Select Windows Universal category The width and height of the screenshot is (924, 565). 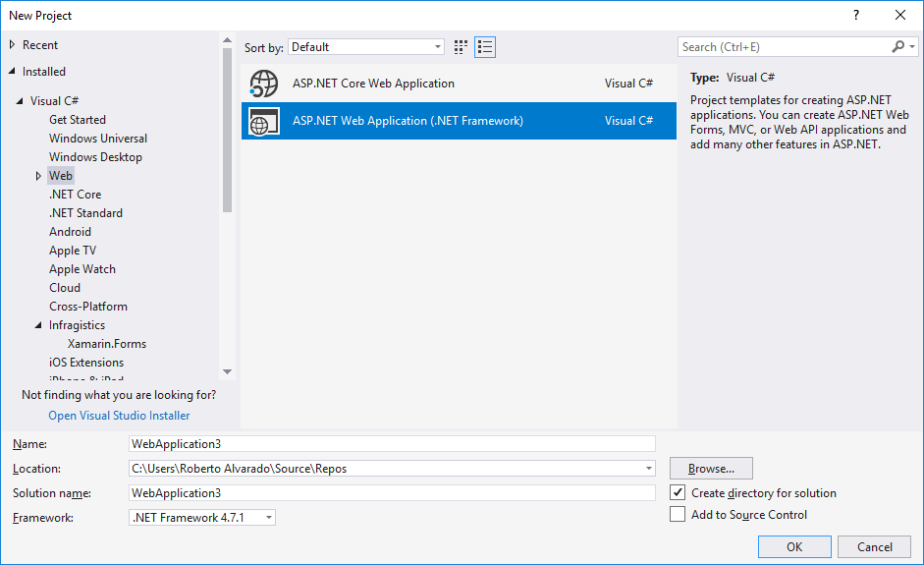coord(98,139)
